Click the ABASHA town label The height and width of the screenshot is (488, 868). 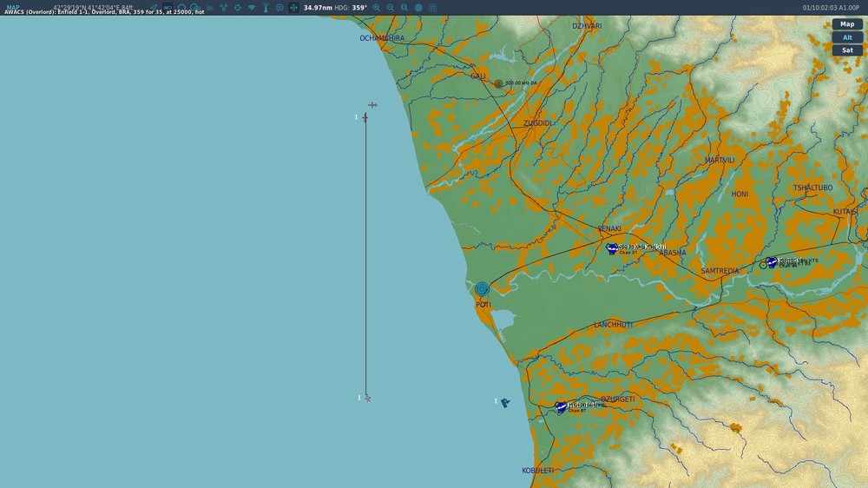[673, 253]
